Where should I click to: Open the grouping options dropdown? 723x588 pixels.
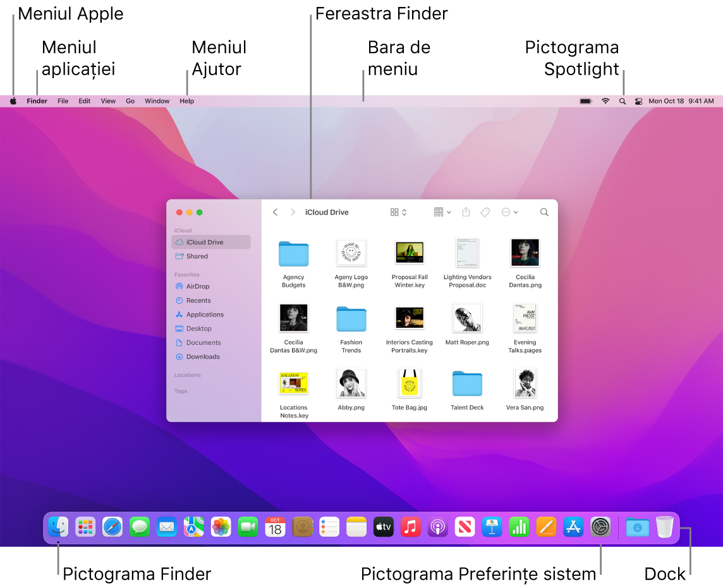coord(441,212)
